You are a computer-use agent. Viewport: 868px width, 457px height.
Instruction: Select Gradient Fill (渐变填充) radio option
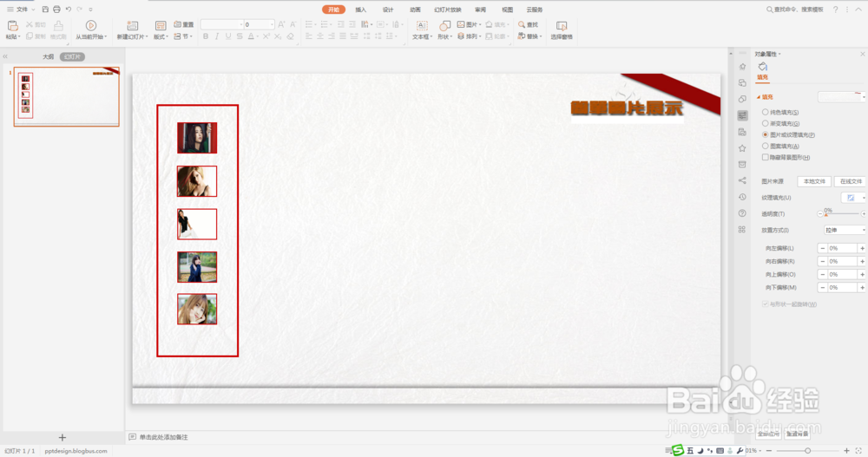click(x=765, y=123)
